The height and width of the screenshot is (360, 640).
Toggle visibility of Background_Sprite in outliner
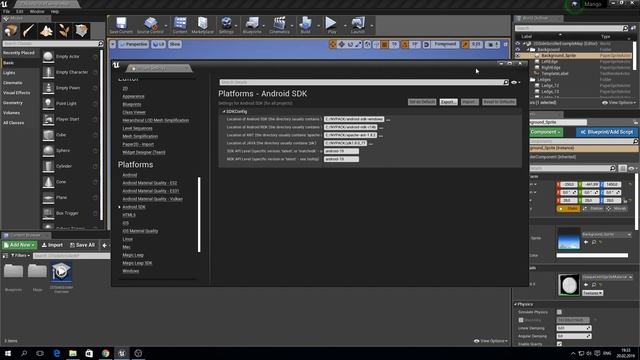tap(518, 56)
